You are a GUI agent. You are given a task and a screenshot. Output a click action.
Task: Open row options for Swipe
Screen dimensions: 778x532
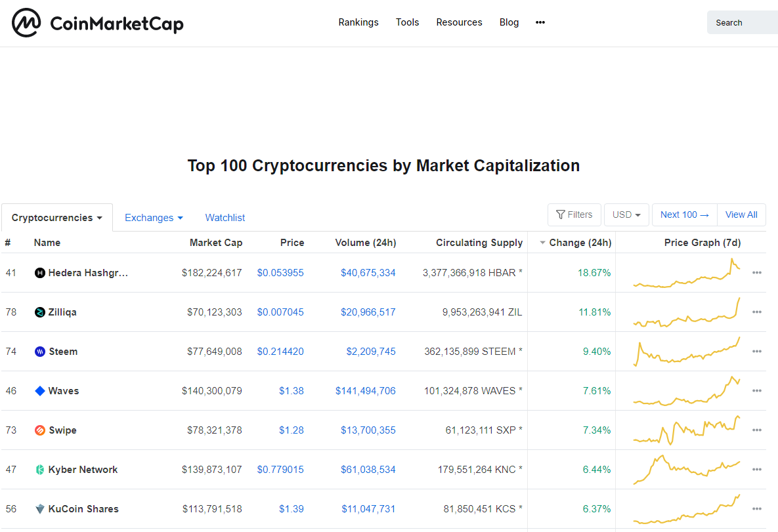(x=757, y=430)
